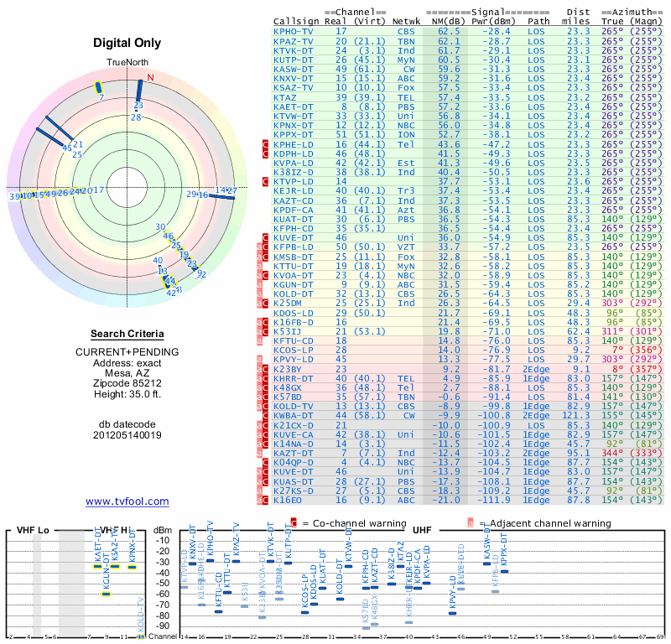
Task: Click the KPPX-DT marker in the UHF chart
Action: click(505, 571)
